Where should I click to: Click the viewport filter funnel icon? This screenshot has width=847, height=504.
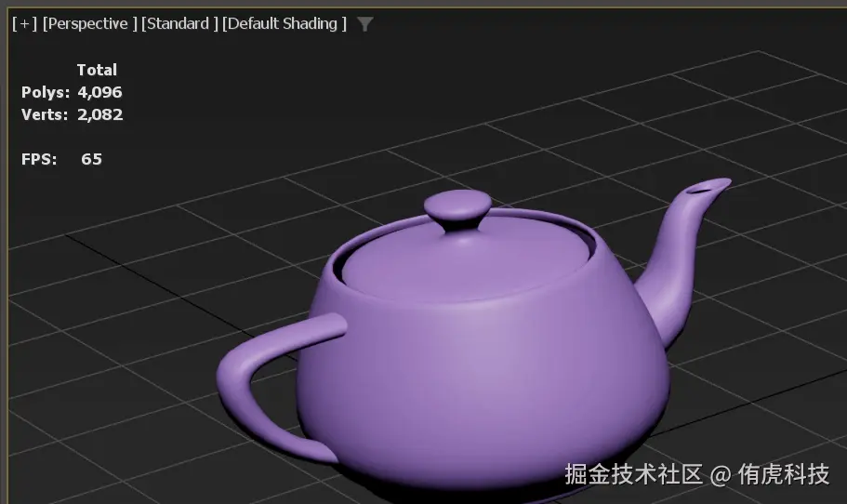(365, 24)
